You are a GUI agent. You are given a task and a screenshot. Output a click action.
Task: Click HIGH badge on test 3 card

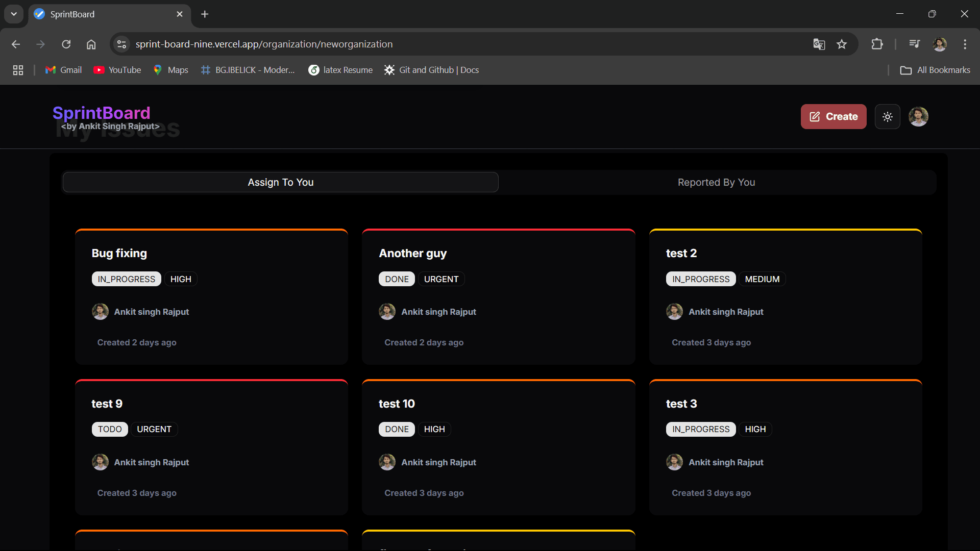pyautogui.click(x=755, y=429)
